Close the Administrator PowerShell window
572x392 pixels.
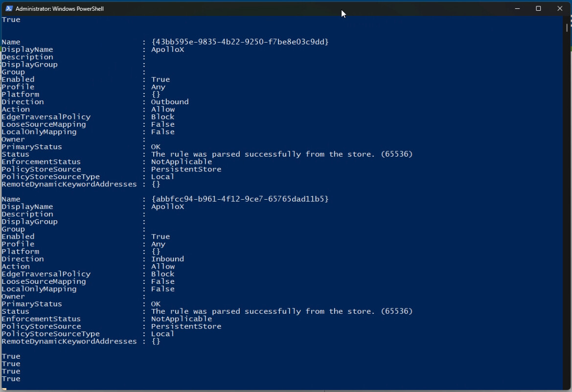click(560, 8)
